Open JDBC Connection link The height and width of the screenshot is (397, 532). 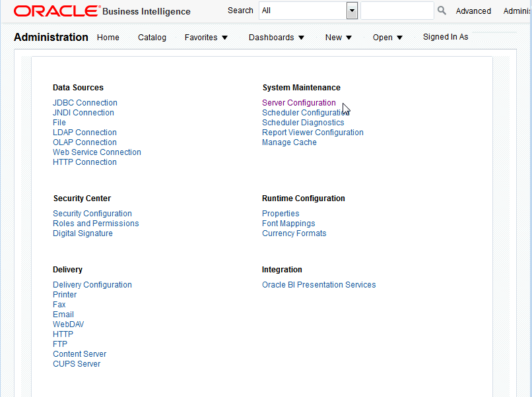click(85, 103)
